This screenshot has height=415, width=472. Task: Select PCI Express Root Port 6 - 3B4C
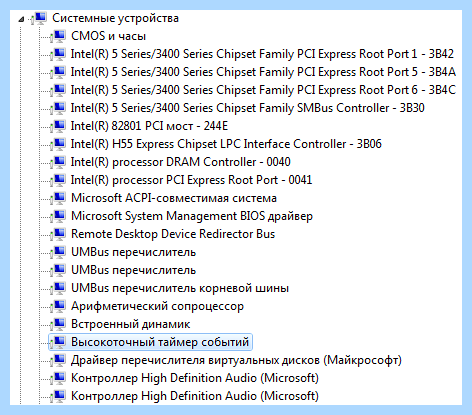point(263,90)
